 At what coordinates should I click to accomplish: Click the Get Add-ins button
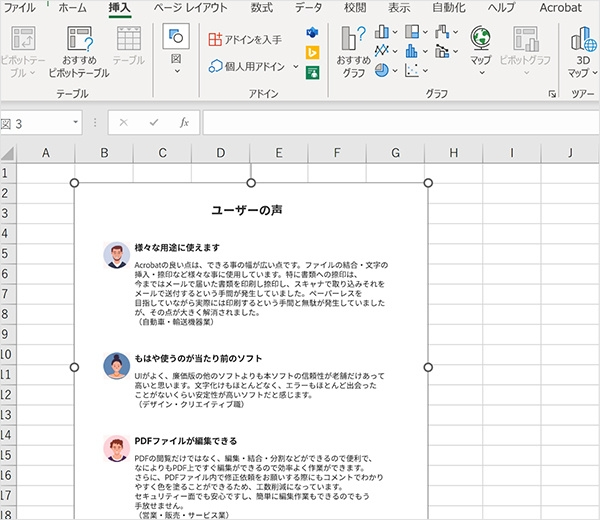point(245,39)
